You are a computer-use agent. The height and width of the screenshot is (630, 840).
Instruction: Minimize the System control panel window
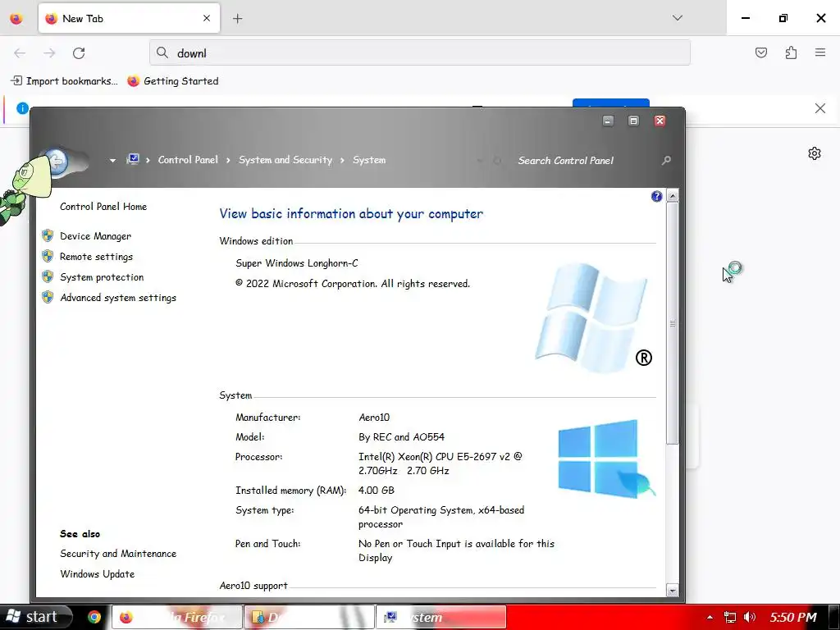608,121
